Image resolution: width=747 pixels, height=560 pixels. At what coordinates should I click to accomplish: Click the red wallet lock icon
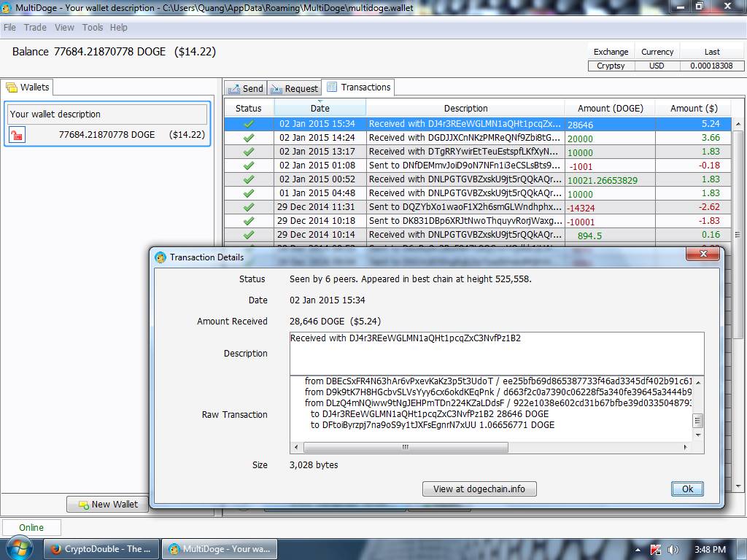pyautogui.click(x=18, y=135)
